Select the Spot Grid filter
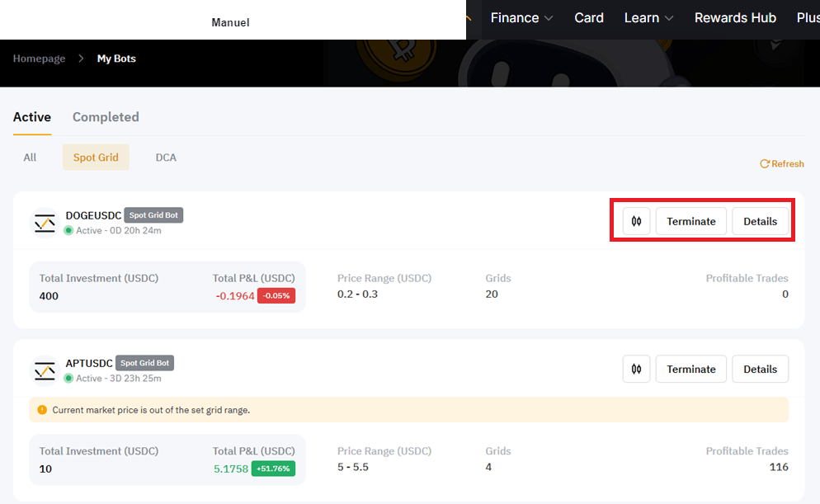The width and height of the screenshot is (820, 504). (x=96, y=157)
